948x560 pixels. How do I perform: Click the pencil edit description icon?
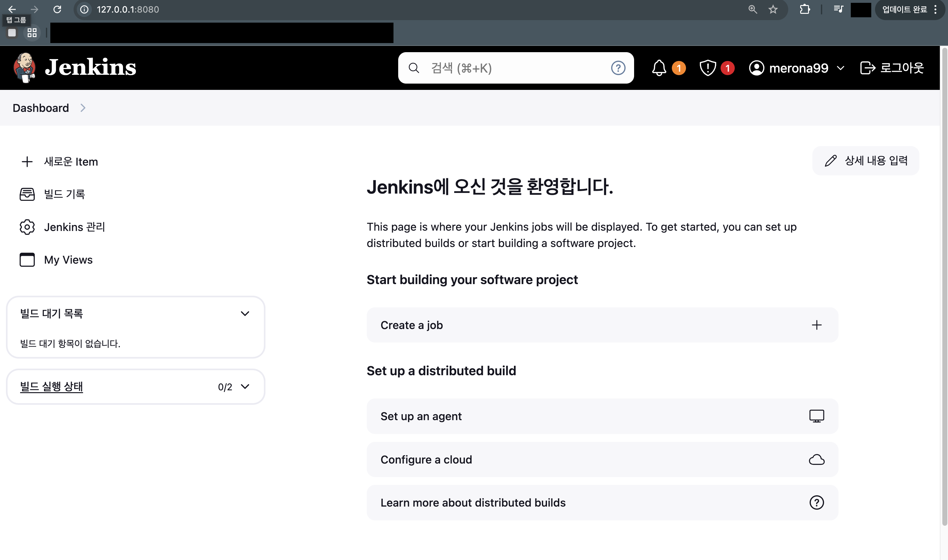coord(831,161)
